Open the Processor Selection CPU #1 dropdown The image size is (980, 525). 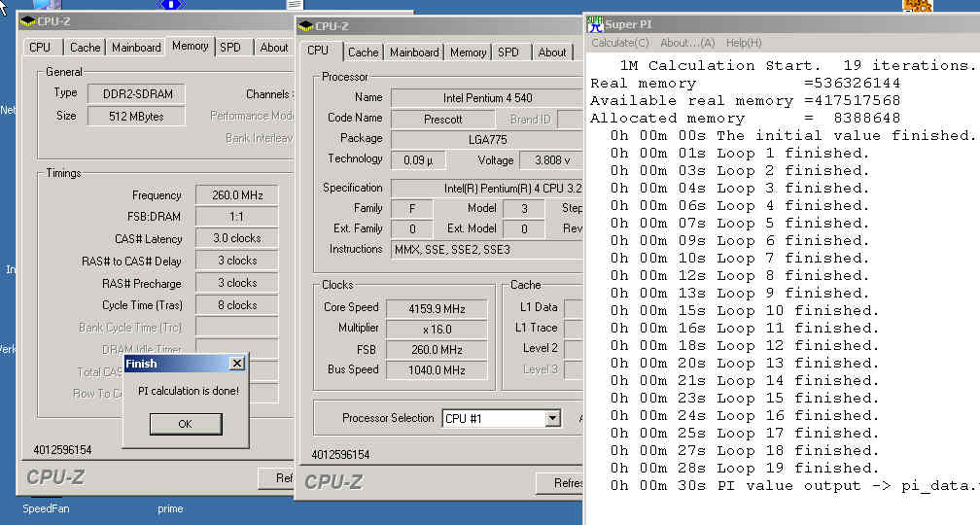click(552, 419)
